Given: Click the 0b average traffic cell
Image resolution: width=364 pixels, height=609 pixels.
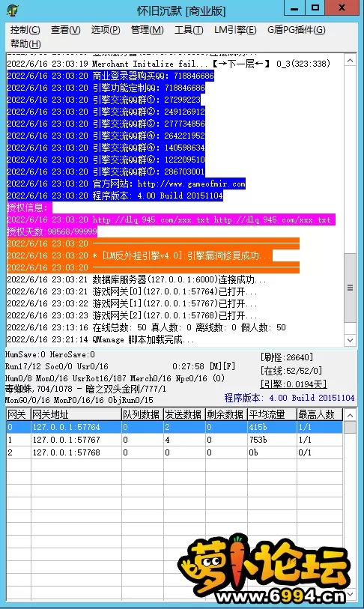Looking at the screenshot, I should (272, 453).
